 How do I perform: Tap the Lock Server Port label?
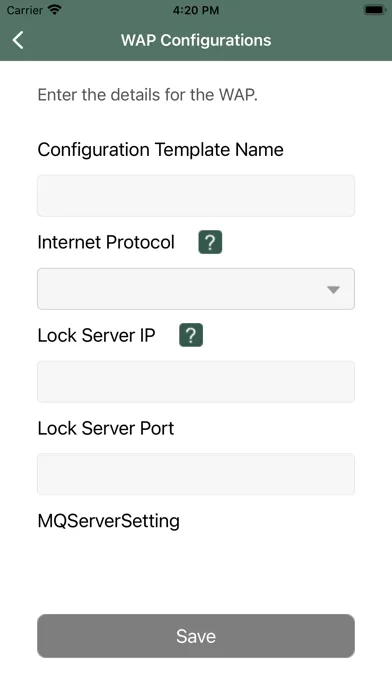106,428
